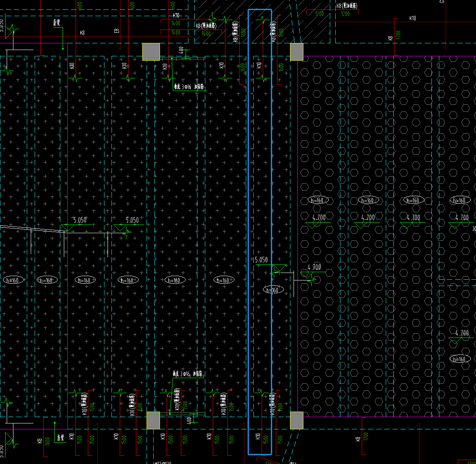Pick the 4.700 elevation right beside 5.050
Viewport: 476px width, 464px height.
[314, 267]
